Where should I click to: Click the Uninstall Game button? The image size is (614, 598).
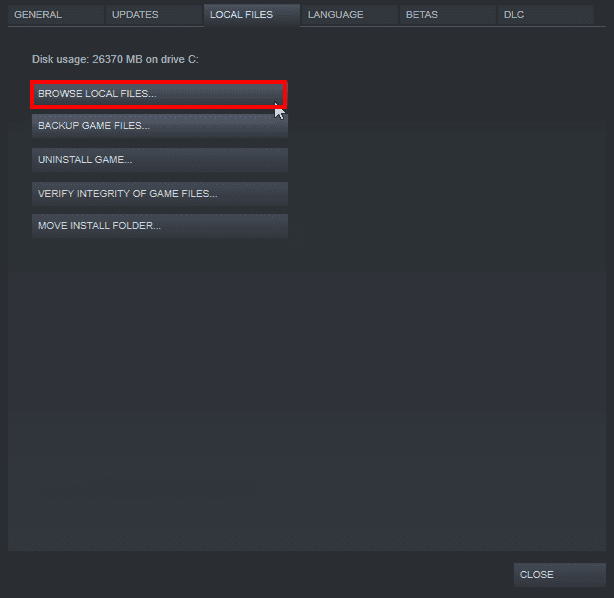click(x=159, y=160)
